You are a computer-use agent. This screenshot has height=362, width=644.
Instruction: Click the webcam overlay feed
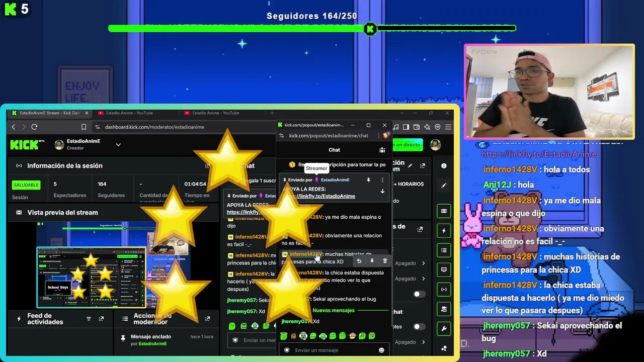point(549,92)
